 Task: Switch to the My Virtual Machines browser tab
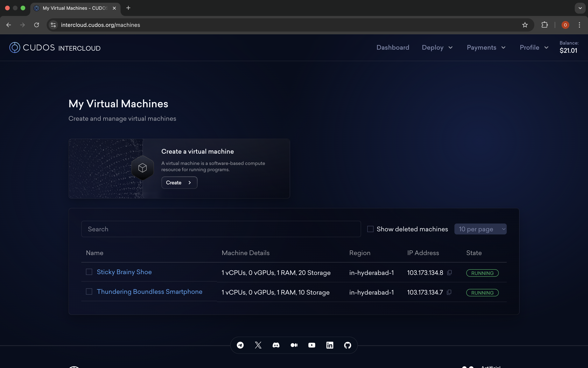click(75, 8)
